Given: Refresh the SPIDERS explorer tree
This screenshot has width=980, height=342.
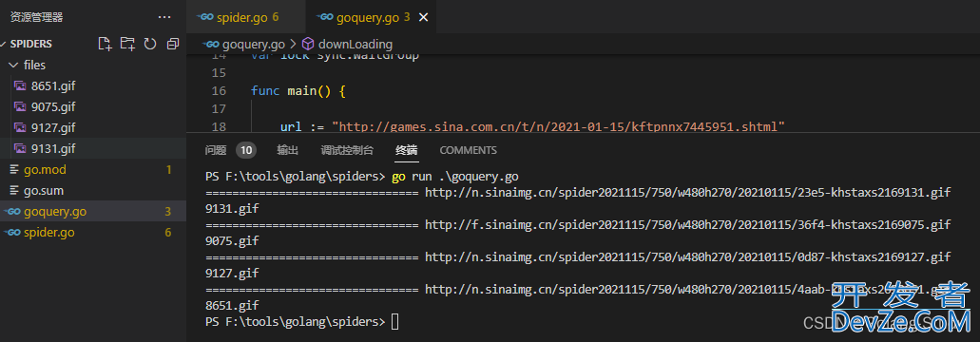Looking at the screenshot, I should (x=150, y=44).
